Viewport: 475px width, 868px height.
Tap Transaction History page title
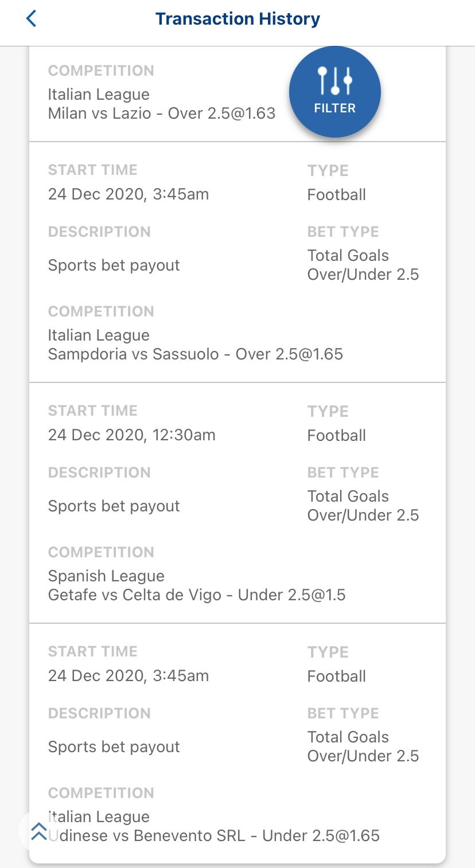(x=237, y=19)
